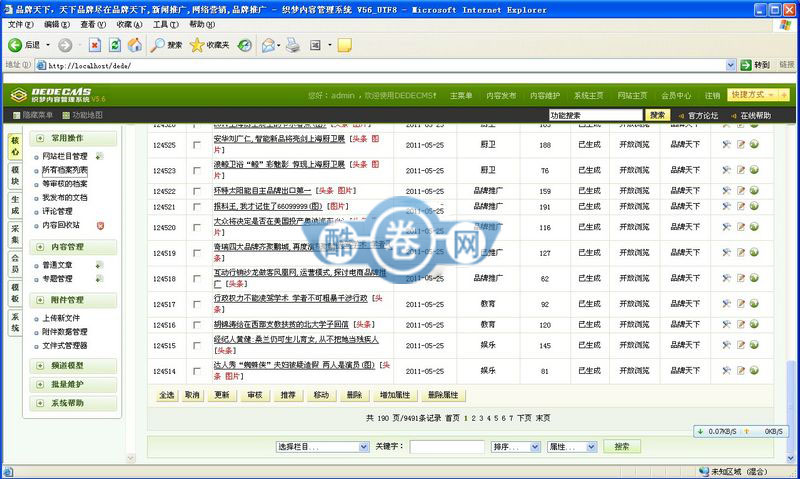This screenshot has height=479, width=800.
Task: Open the IE Search magnifier tool
Action: [x=158, y=45]
